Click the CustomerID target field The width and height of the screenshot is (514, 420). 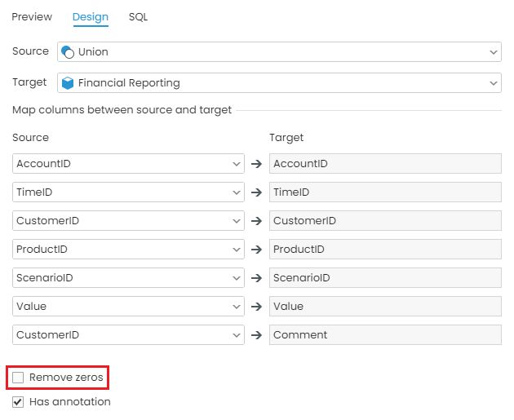click(385, 220)
